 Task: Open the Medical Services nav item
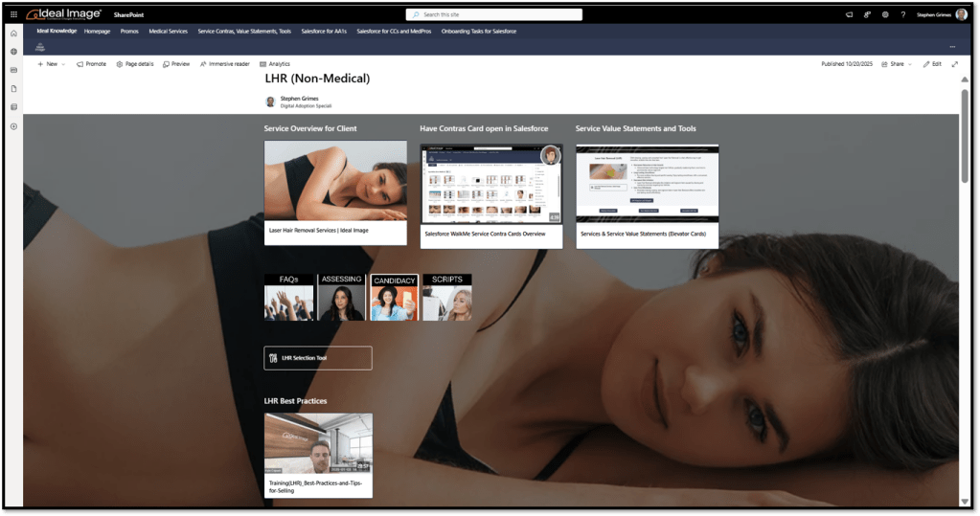coord(168,32)
